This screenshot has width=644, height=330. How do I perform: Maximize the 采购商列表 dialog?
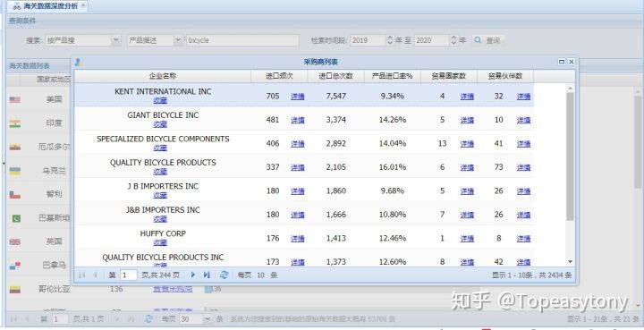click(x=562, y=62)
